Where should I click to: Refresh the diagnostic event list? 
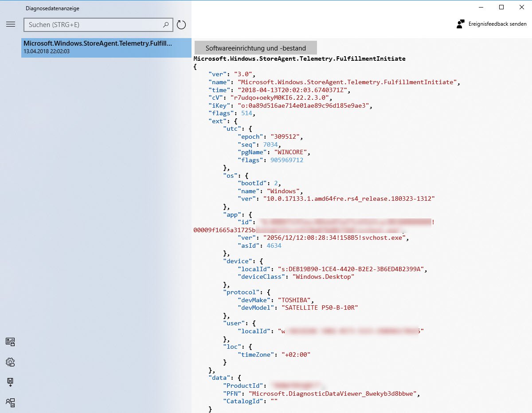(x=181, y=25)
